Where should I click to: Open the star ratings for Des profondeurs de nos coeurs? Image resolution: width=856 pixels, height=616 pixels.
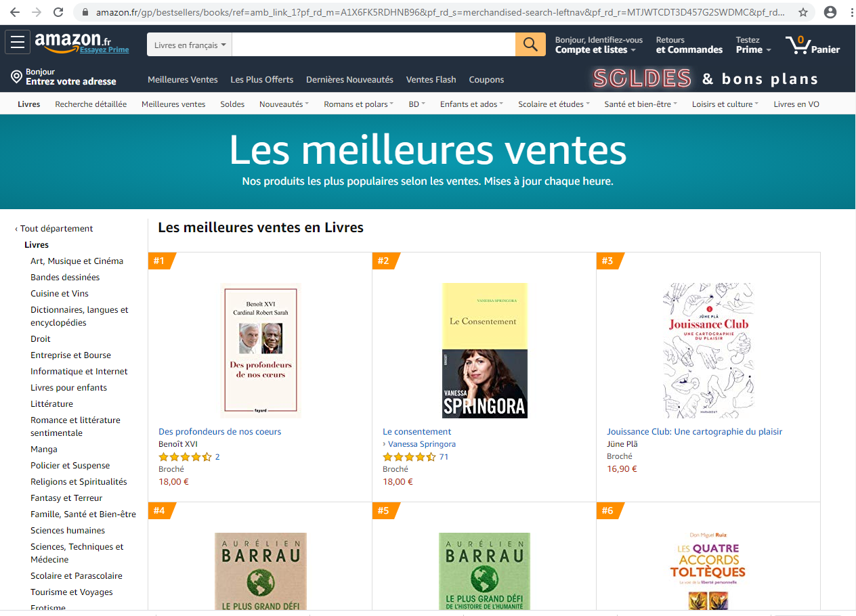185,457
